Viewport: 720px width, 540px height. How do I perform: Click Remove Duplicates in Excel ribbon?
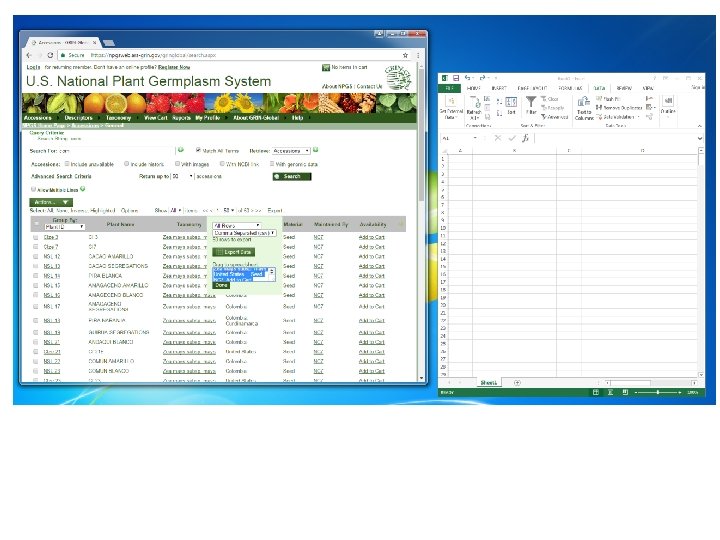pos(619,107)
